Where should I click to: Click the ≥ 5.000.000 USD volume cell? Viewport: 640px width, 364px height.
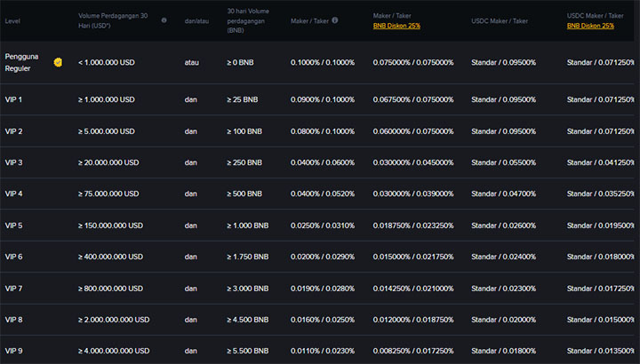point(106,131)
